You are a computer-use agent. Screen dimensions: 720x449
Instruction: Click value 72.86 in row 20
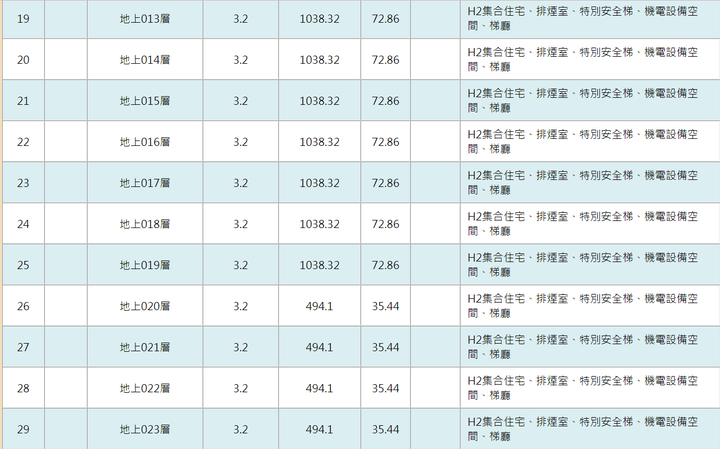(x=386, y=60)
